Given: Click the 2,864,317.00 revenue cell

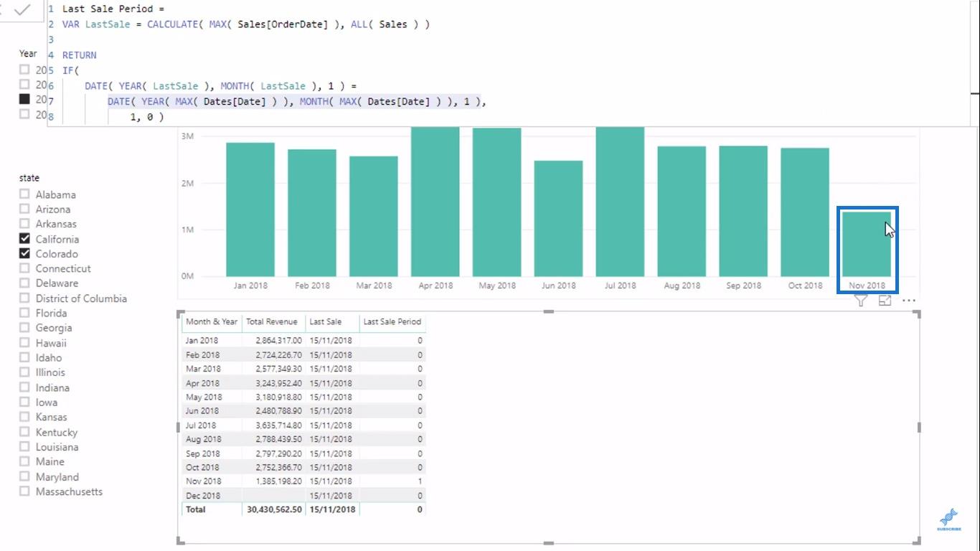Looking at the screenshot, I should coord(279,340).
